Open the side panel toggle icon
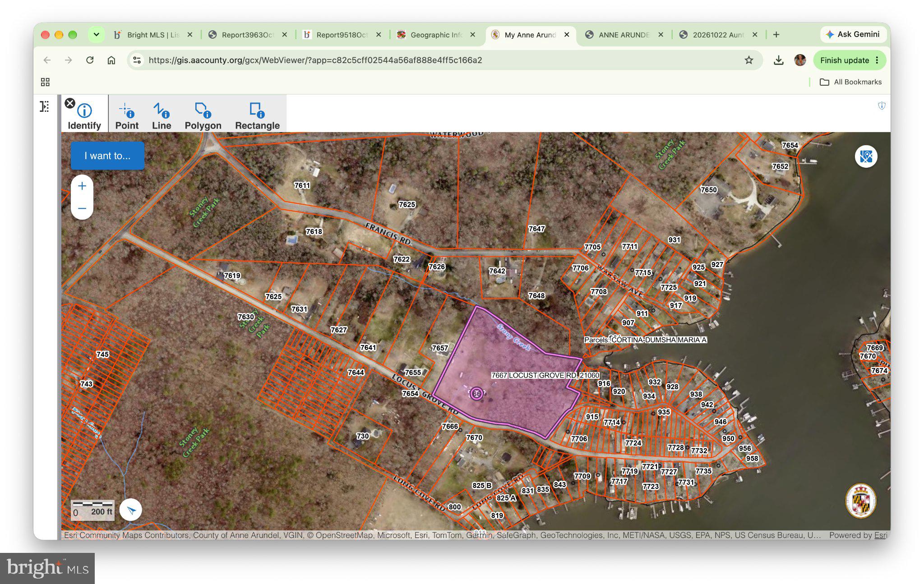The image size is (924, 584). [x=45, y=106]
